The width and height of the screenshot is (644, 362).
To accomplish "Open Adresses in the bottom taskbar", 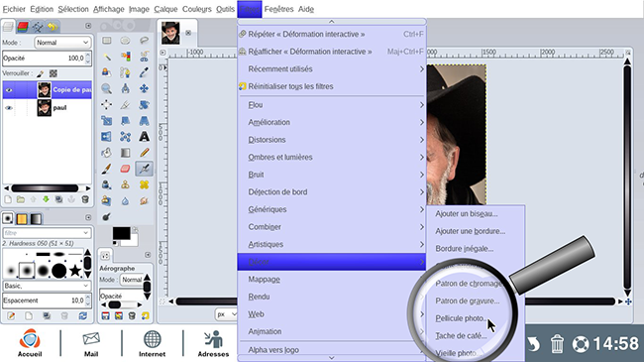I will pyautogui.click(x=213, y=343).
